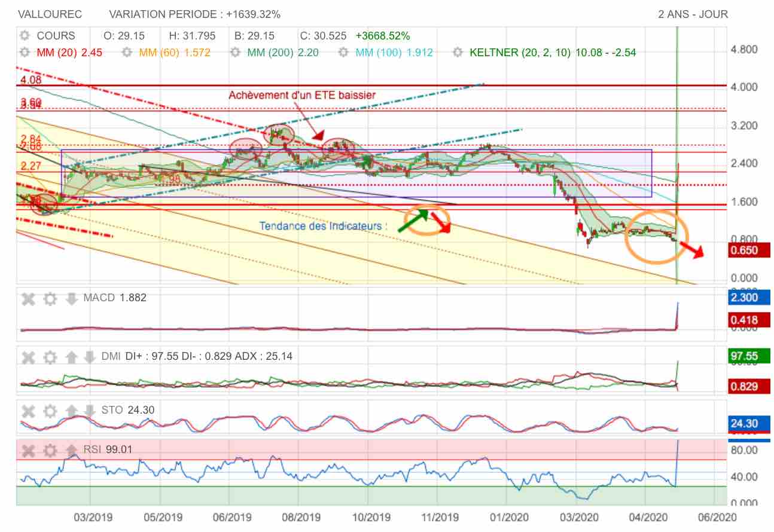The image size is (774, 532).
Task: Click the DMI DI+ : 97.55 readout
Action: (x=141, y=357)
